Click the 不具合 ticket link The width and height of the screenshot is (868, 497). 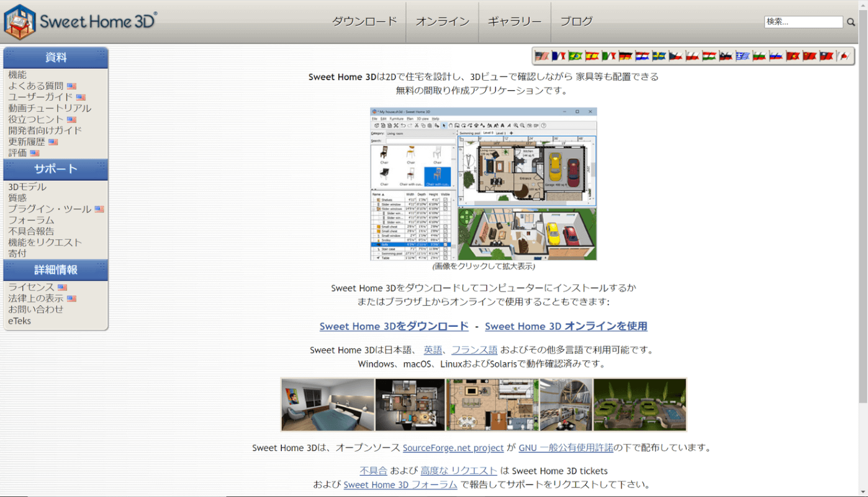tap(373, 471)
